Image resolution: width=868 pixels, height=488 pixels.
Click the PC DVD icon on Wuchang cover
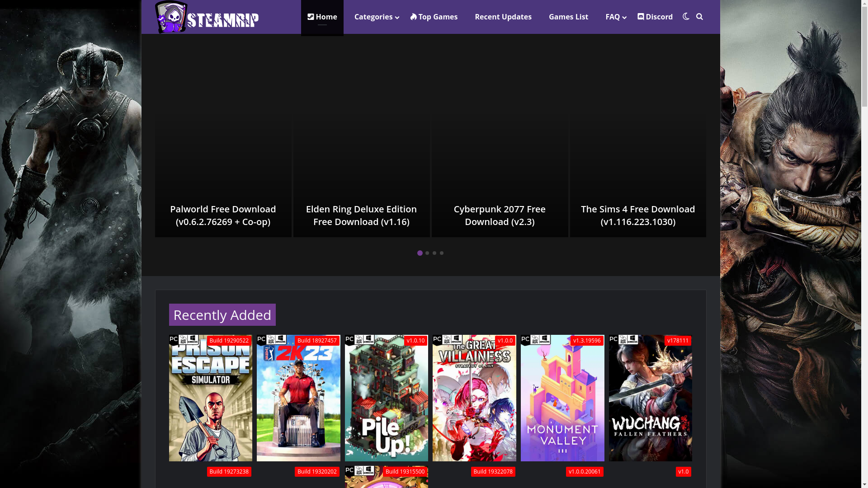(x=624, y=340)
